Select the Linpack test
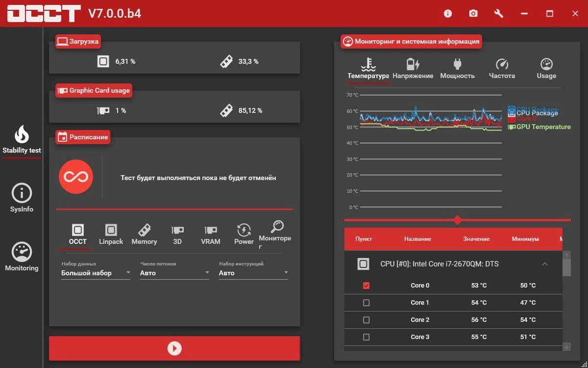Screen dimensions: 588x368 click(x=111, y=235)
